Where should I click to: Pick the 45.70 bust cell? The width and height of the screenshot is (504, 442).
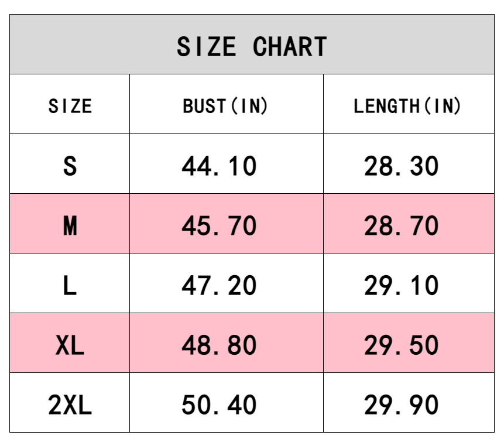[x=220, y=226]
